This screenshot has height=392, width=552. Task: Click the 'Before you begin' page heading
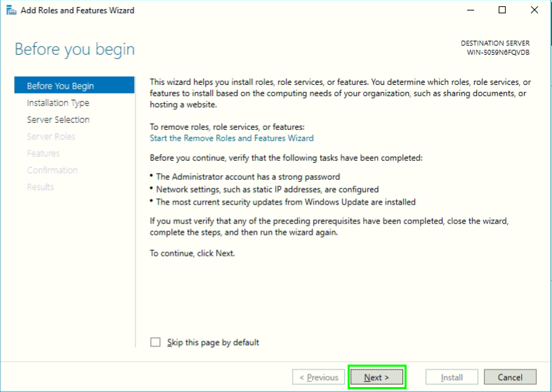tap(74, 49)
